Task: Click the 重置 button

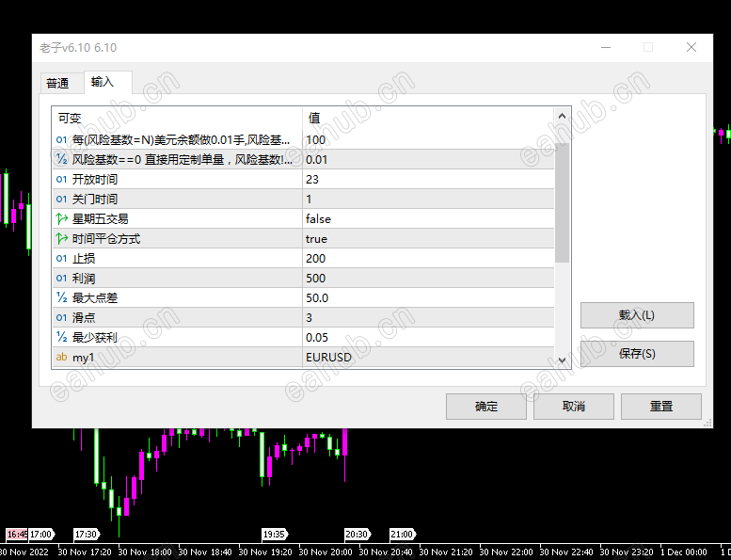Action: 661,407
